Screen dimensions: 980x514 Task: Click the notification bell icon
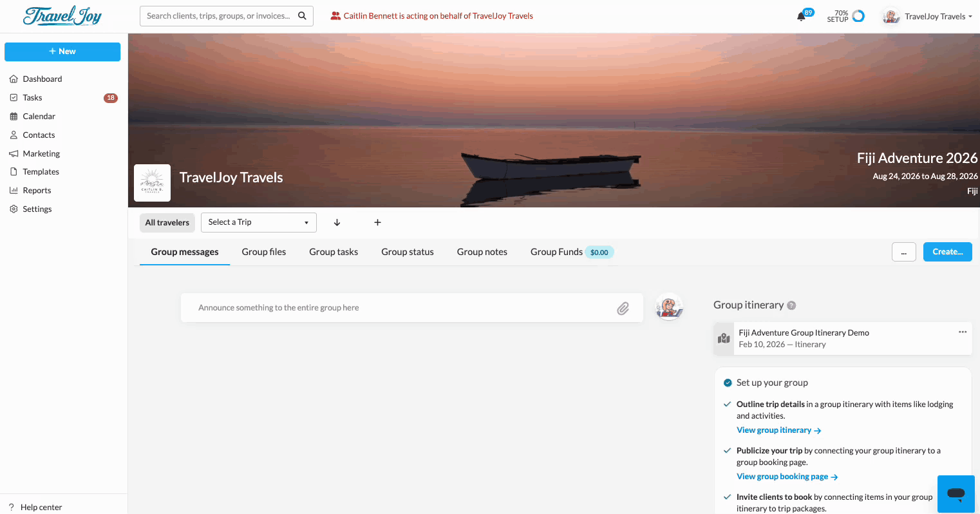[801, 16]
